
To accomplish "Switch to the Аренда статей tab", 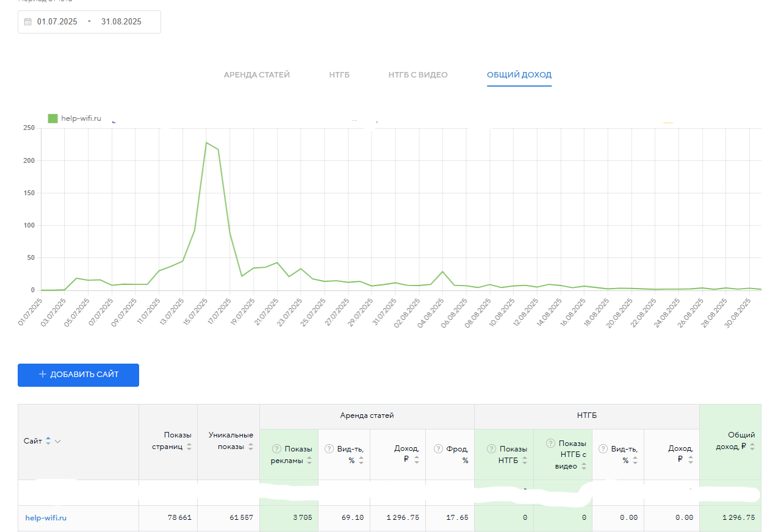I will tap(257, 75).
